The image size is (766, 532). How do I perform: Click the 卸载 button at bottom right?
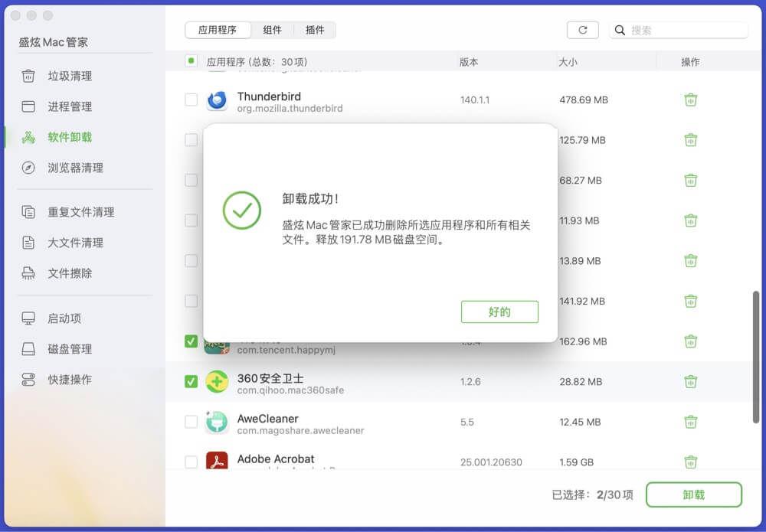(694, 494)
